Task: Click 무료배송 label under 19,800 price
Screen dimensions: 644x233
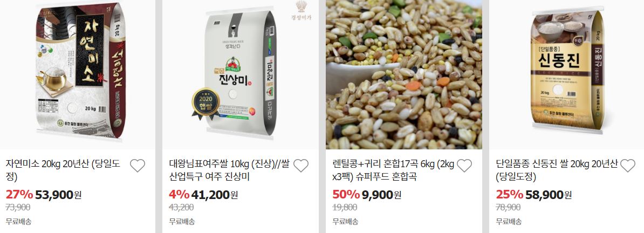Action: point(345,222)
